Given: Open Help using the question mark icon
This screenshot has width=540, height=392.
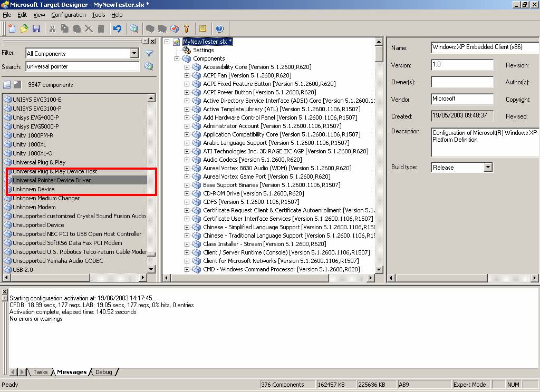Looking at the screenshot, I should tap(220, 28).
